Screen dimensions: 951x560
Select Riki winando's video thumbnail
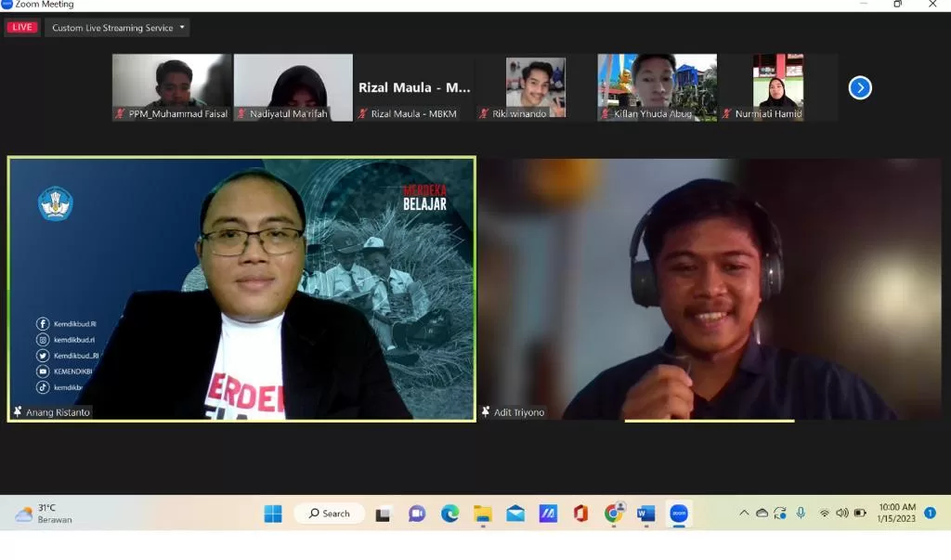click(536, 87)
